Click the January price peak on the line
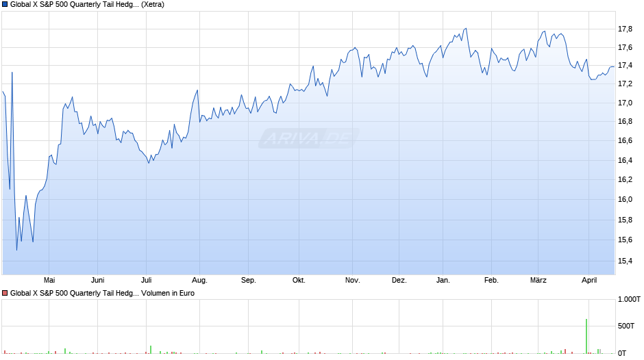 point(466,29)
